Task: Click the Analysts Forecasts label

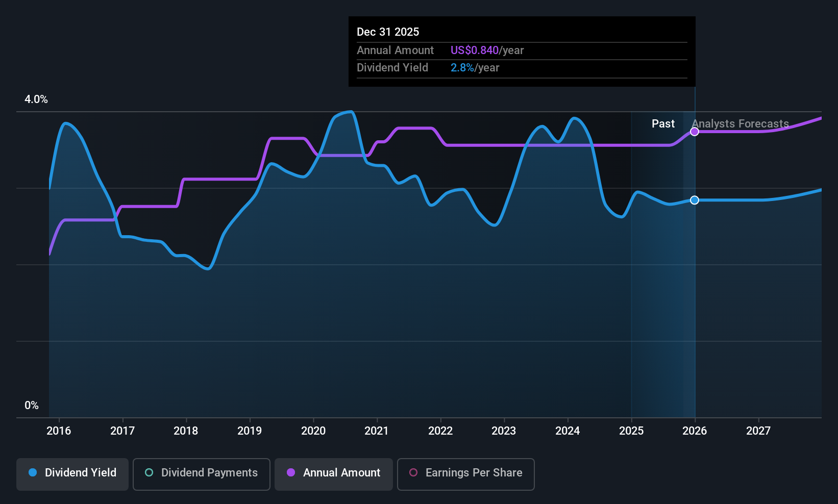Action: point(740,124)
